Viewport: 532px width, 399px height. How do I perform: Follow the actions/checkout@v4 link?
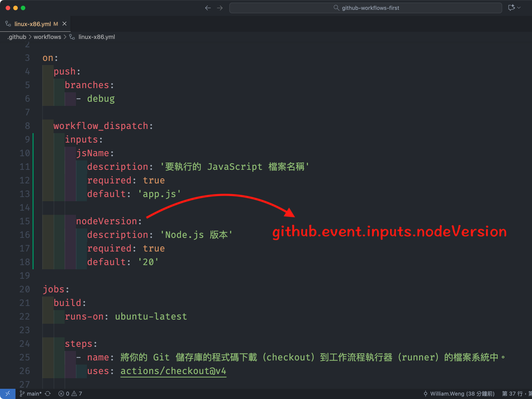click(x=173, y=371)
